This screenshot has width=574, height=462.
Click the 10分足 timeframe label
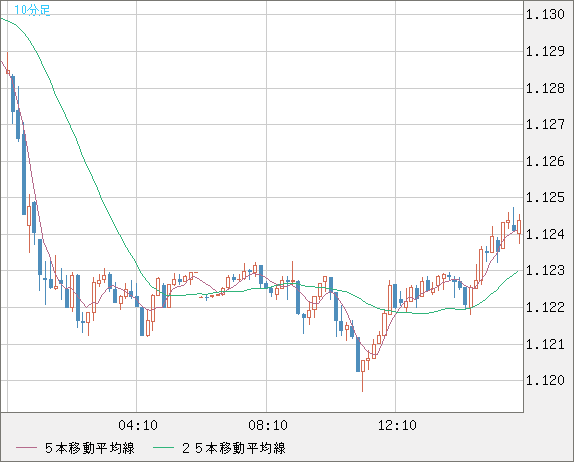pyautogui.click(x=32, y=10)
